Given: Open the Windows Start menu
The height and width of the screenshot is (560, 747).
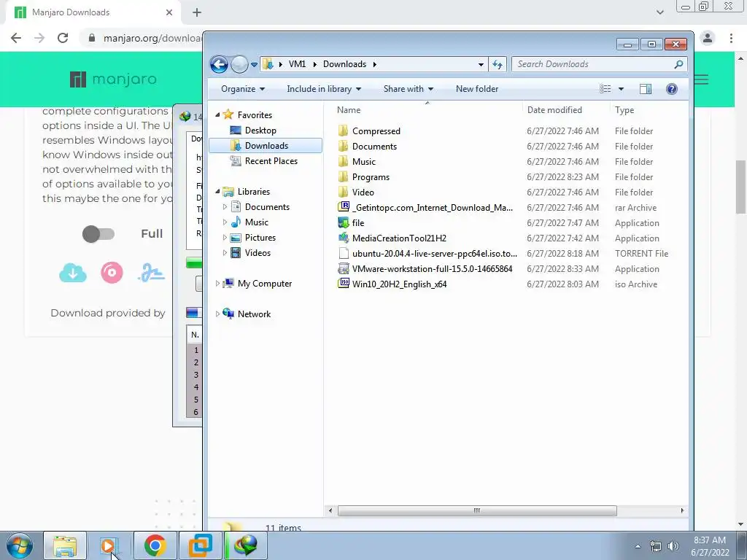Looking at the screenshot, I should [20, 545].
